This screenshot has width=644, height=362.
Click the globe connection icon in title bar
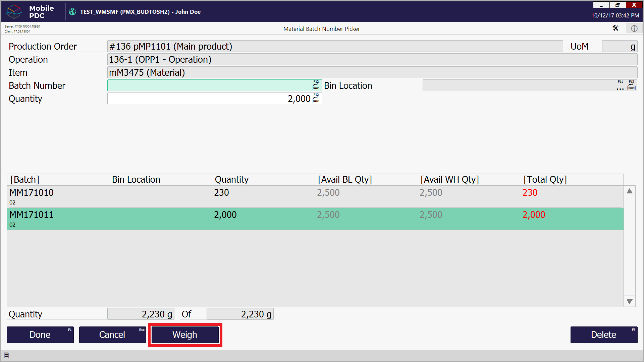coord(72,12)
